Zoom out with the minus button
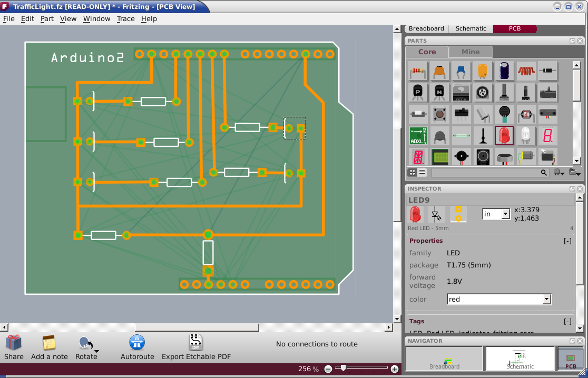 328,369
